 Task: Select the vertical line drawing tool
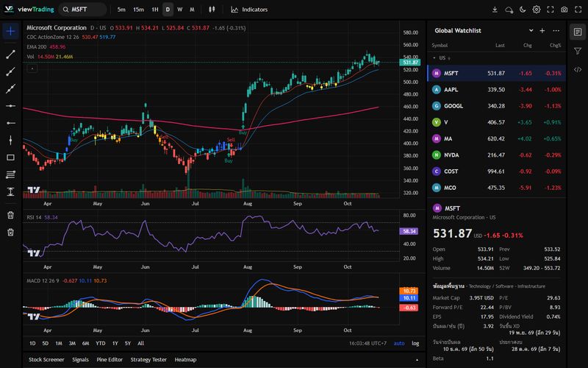(x=10, y=140)
